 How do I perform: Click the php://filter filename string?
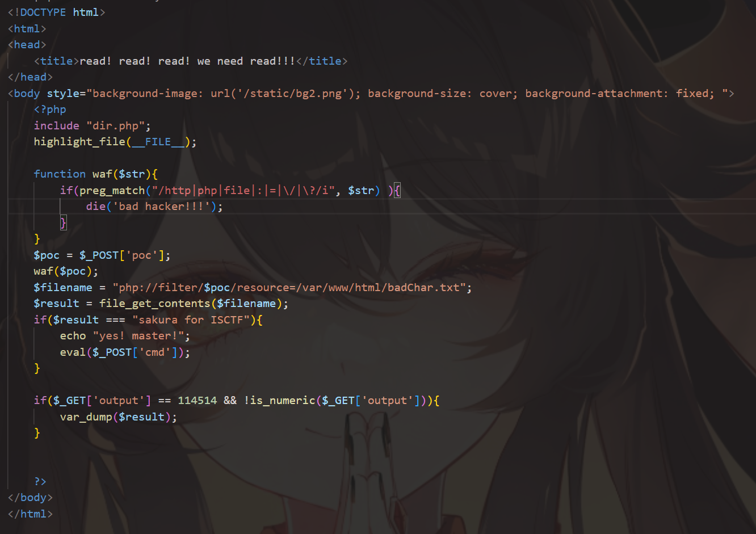click(292, 287)
